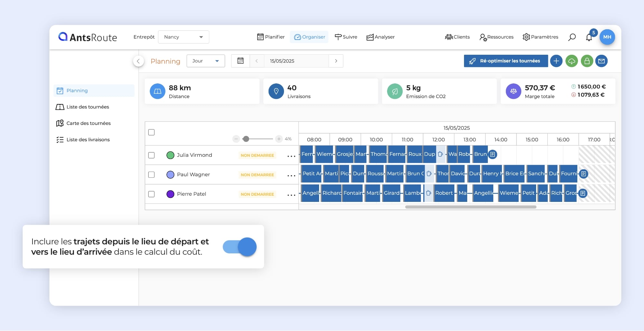Open the Entrepôt Nancy dropdown

[x=184, y=37]
